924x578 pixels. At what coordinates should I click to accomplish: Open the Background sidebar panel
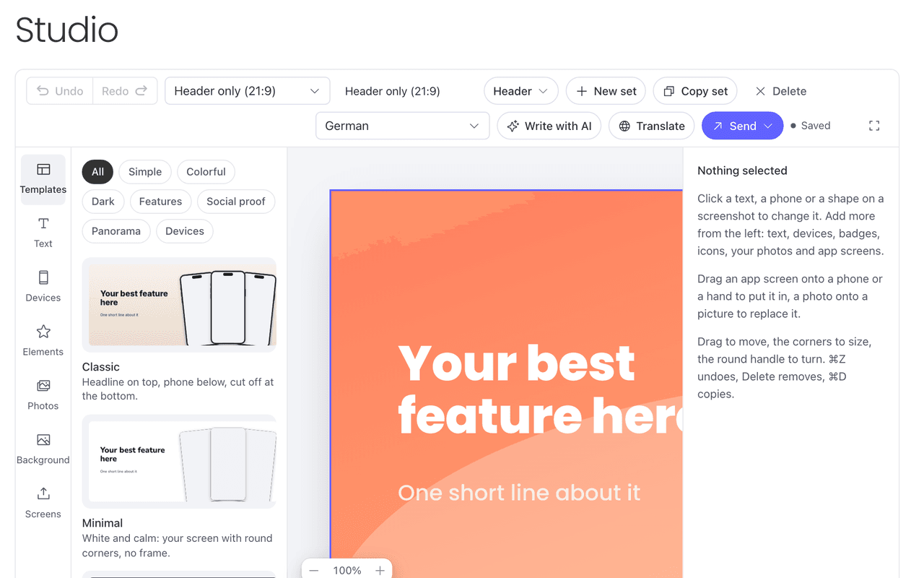pyautogui.click(x=43, y=449)
